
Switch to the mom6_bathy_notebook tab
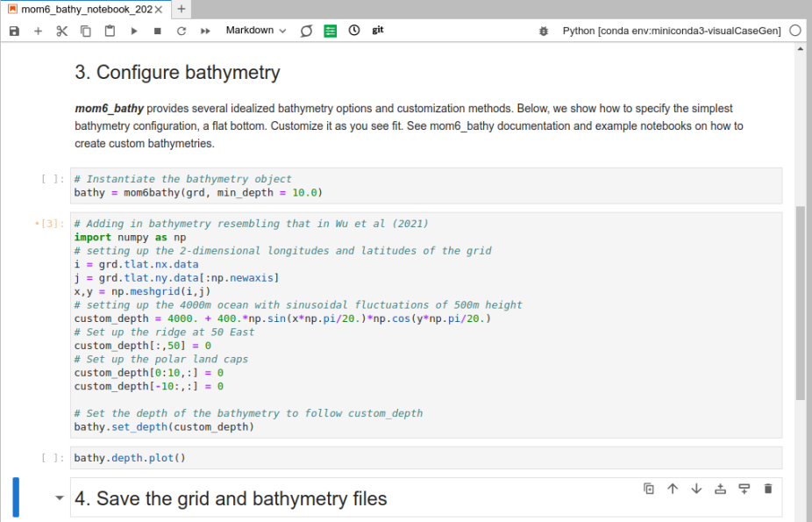[x=86, y=10]
